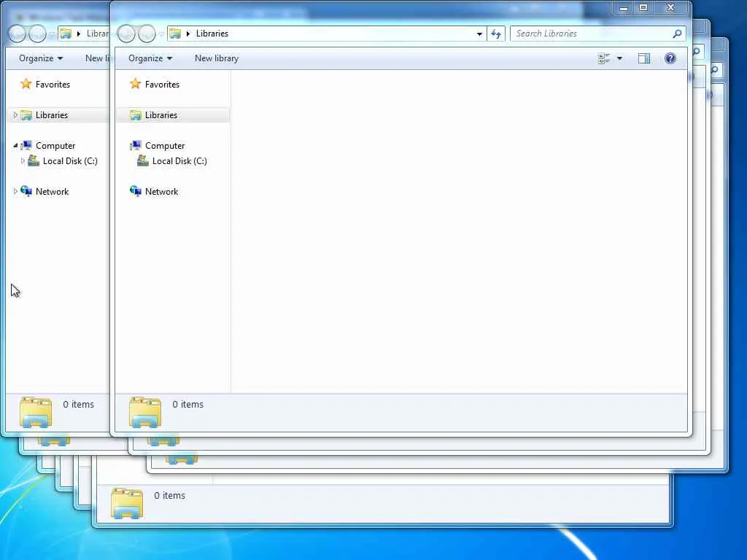Select Local Disk (C:) in left back window
Screen dimensions: 747x560
70,161
